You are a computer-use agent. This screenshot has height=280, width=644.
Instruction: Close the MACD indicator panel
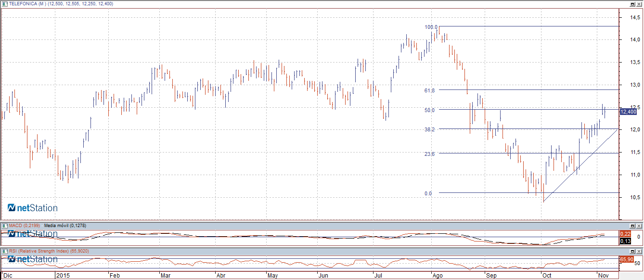click(639, 226)
